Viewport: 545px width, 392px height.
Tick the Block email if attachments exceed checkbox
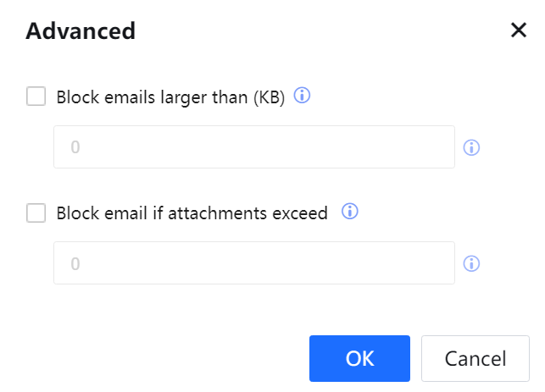click(x=36, y=213)
